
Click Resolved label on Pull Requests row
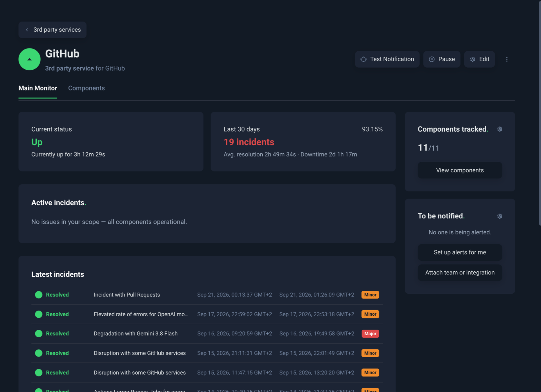pos(57,295)
